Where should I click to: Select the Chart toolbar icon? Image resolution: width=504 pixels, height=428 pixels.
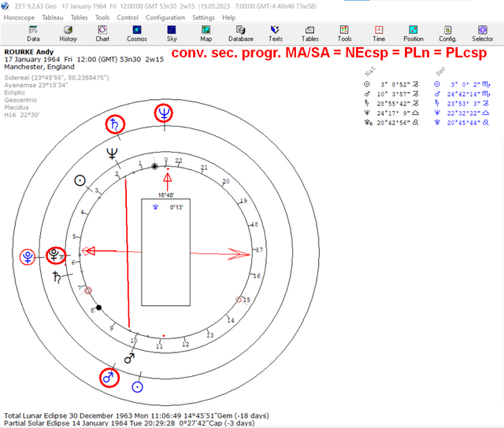click(x=102, y=34)
